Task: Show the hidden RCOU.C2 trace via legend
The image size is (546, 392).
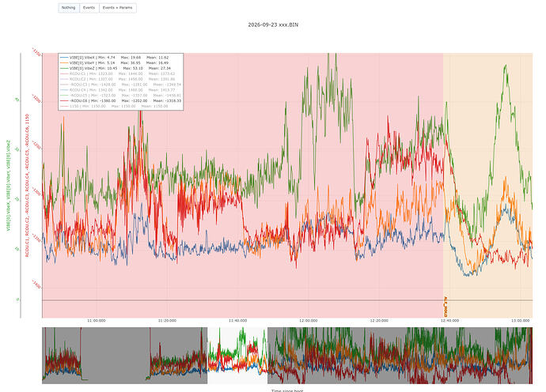Action: click(117, 79)
